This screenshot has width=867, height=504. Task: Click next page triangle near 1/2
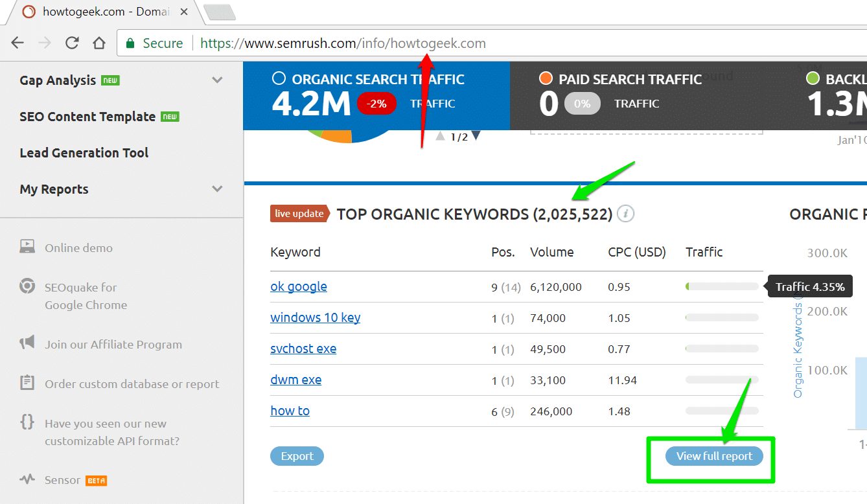[476, 135]
